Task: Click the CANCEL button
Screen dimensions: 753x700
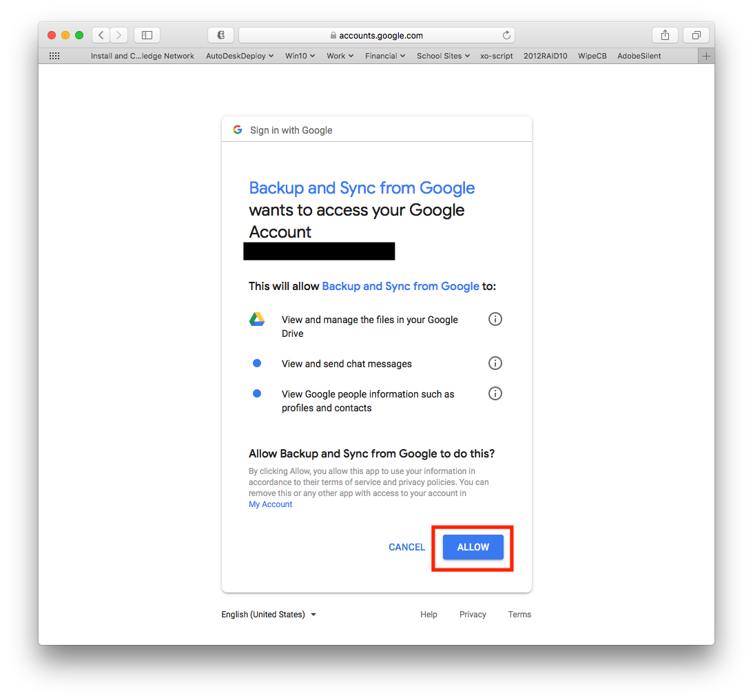Action: [x=406, y=547]
